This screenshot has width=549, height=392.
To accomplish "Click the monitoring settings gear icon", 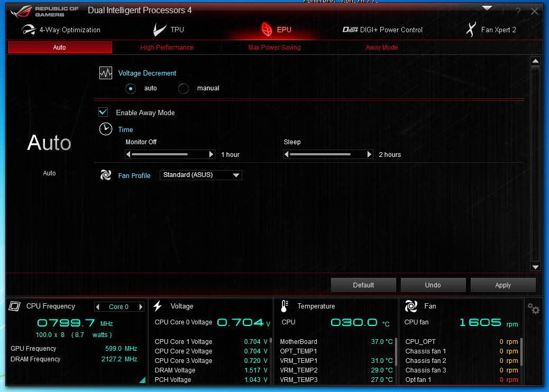I will click(x=533, y=309).
